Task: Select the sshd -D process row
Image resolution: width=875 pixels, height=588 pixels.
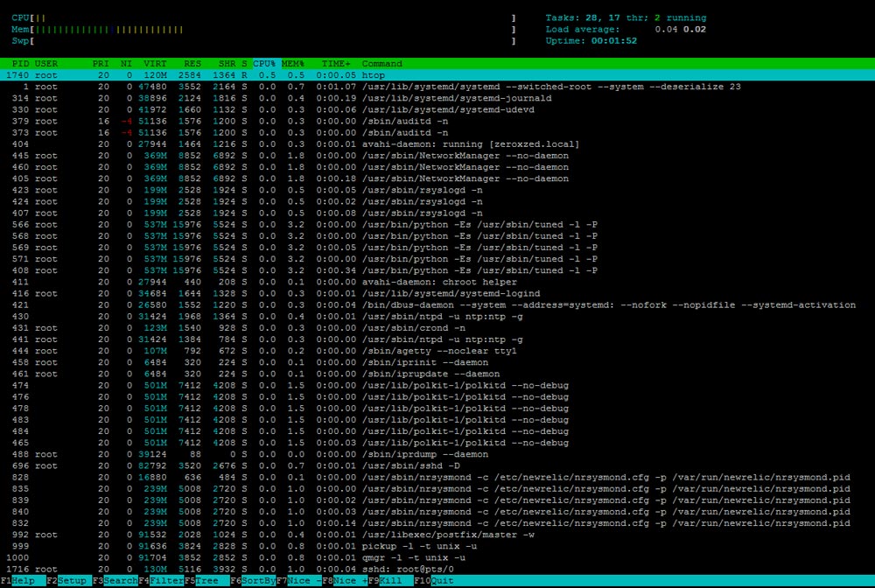Action: coord(437,465)
